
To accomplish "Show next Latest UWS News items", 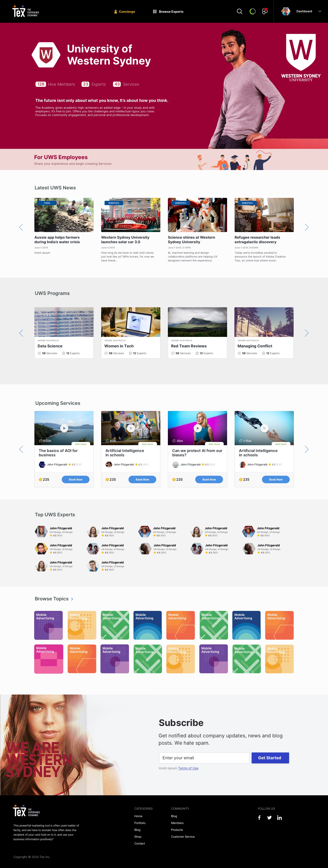I will point(306,227).
